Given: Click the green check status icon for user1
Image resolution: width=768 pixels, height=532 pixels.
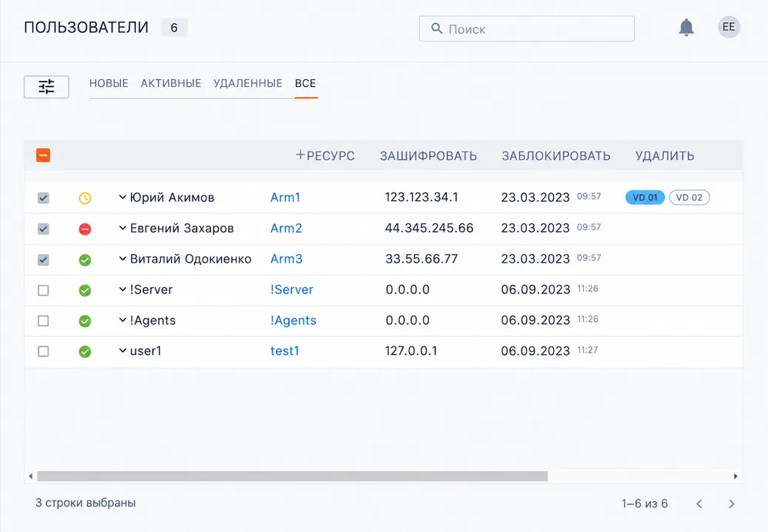Looking at the screenshot, I should [x=85, y=352].
